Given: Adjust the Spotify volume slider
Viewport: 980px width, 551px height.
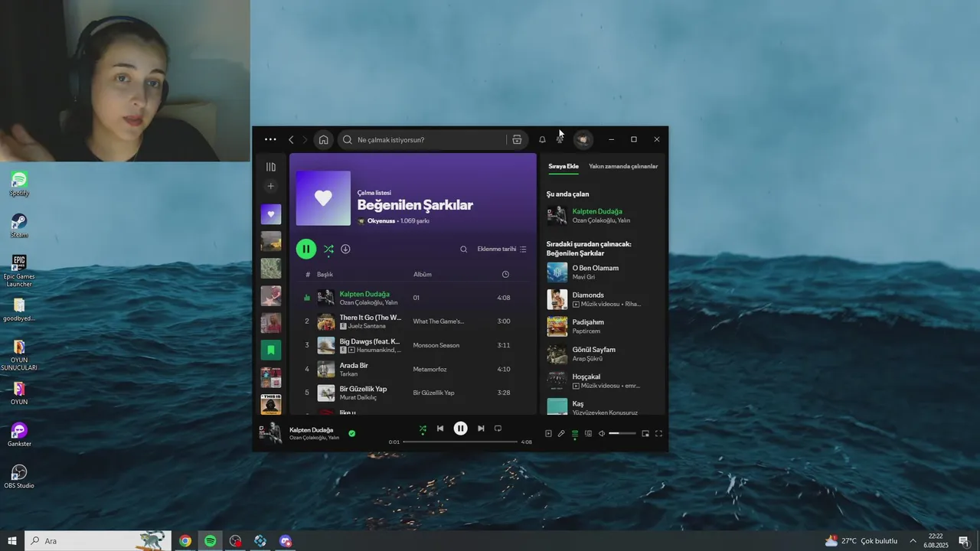Looking at the screenshot, I should click(622, 433).
